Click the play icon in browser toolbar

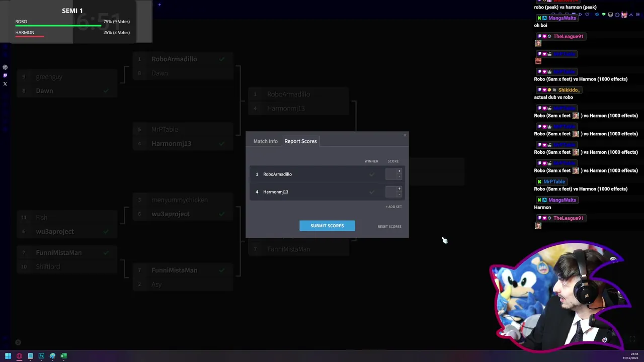tap(580, 15)
